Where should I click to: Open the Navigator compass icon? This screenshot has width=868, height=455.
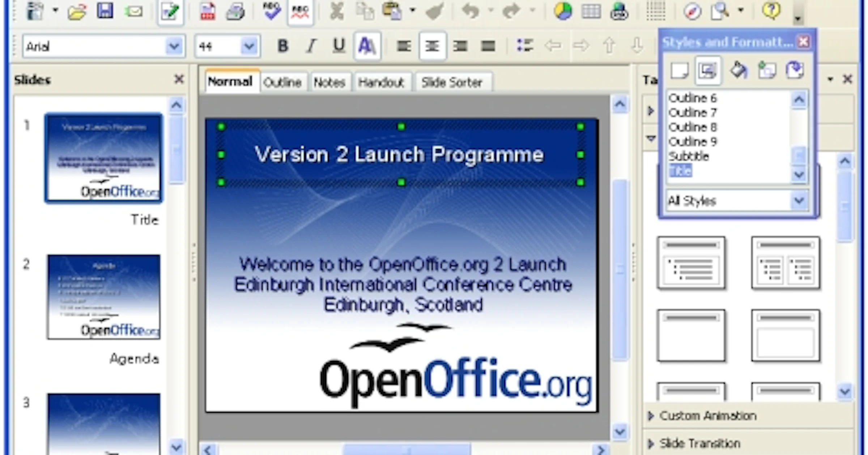point(692,12)
